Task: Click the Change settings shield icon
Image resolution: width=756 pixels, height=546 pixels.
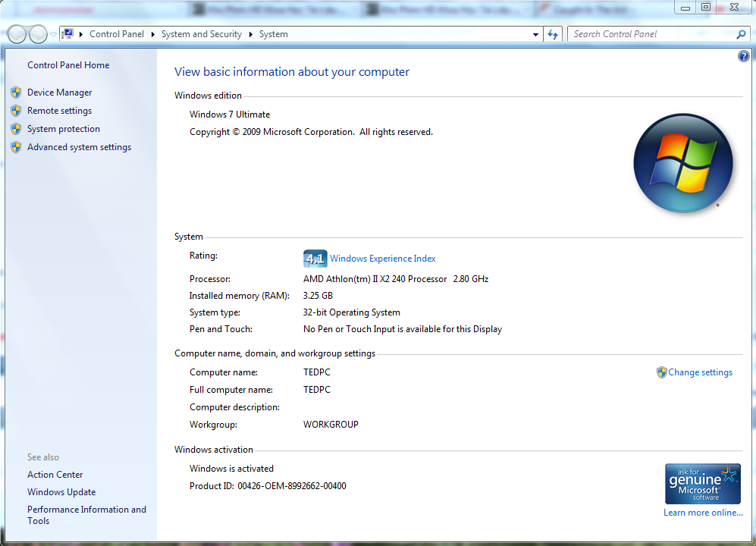Action: [x=661, y=372]
